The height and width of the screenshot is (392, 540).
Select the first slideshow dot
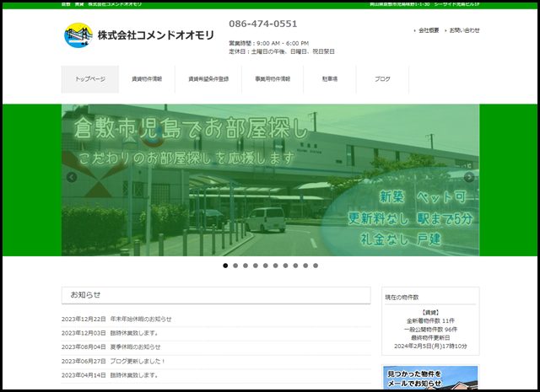[225, 266]
